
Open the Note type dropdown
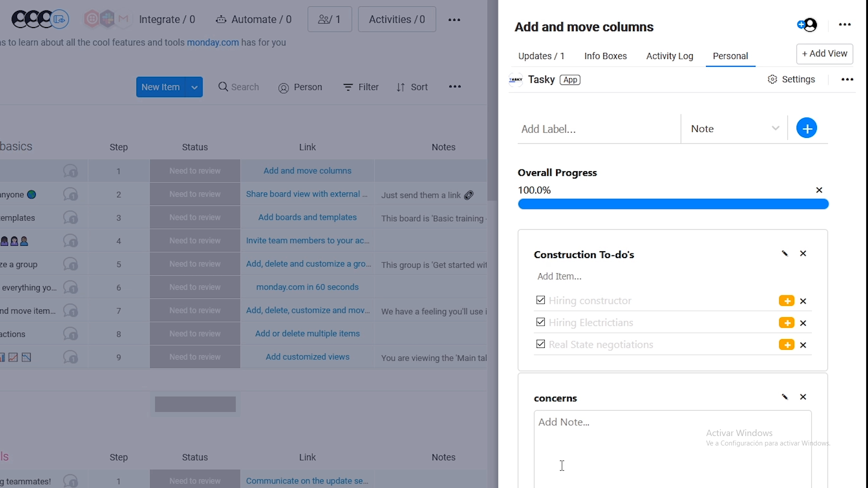[735, 129]
